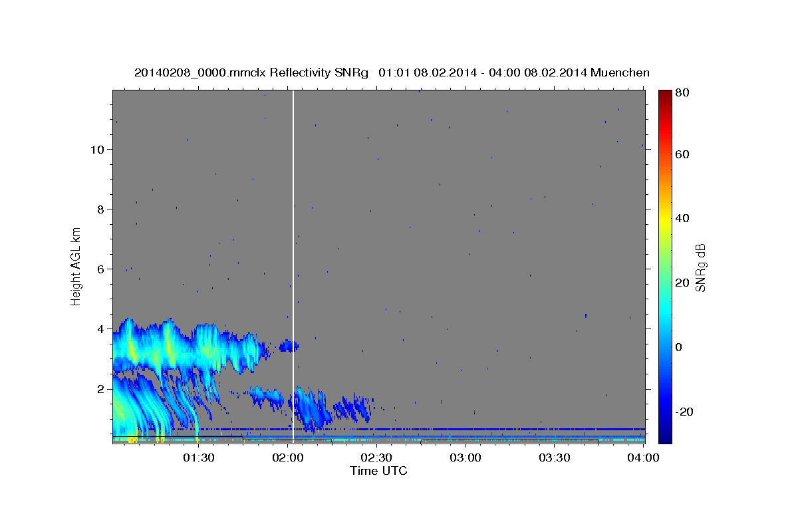Click the height tick label 10
Image resolution: width=798 pixels, height=532 pixels.
tap(97, 149)
